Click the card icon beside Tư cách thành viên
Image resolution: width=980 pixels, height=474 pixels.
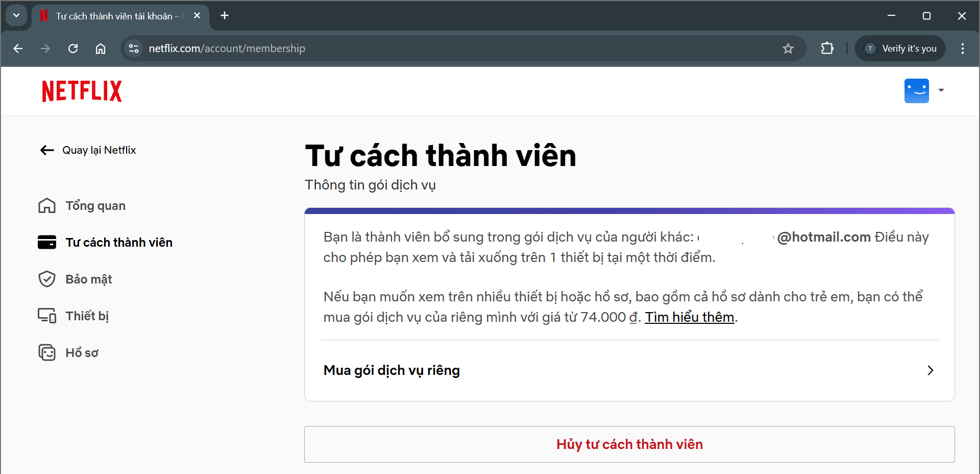(x=47, y=243)
